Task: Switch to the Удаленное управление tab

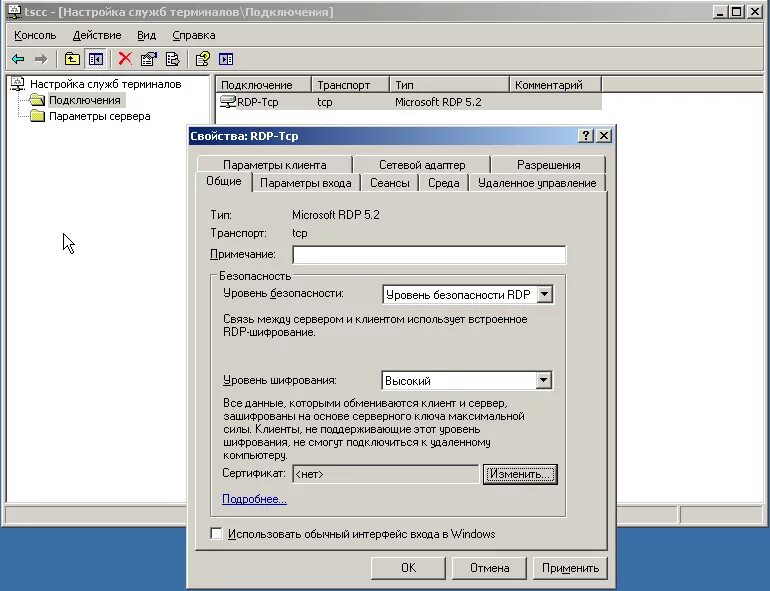Action: (x=537, y=183)
